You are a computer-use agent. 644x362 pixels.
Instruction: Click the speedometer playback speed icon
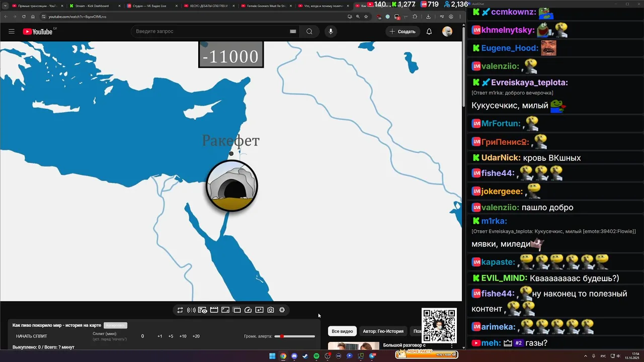(x=248, y=310)
